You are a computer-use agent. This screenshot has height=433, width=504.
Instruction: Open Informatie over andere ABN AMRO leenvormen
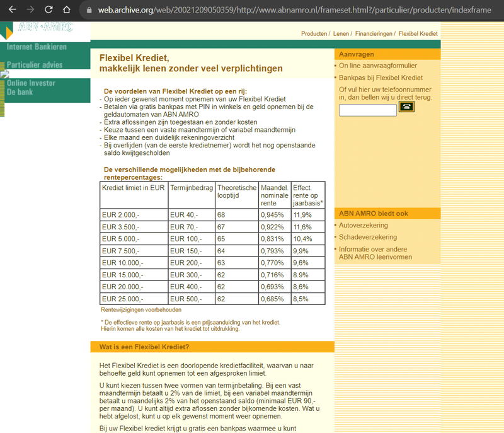tap(375, 253)
